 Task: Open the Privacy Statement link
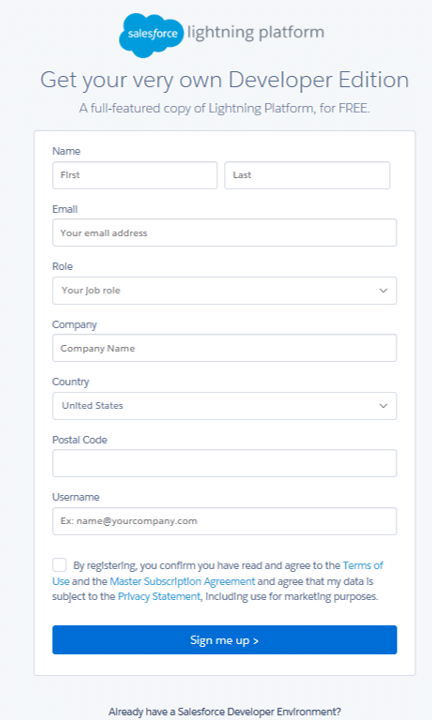coord(159,596)
